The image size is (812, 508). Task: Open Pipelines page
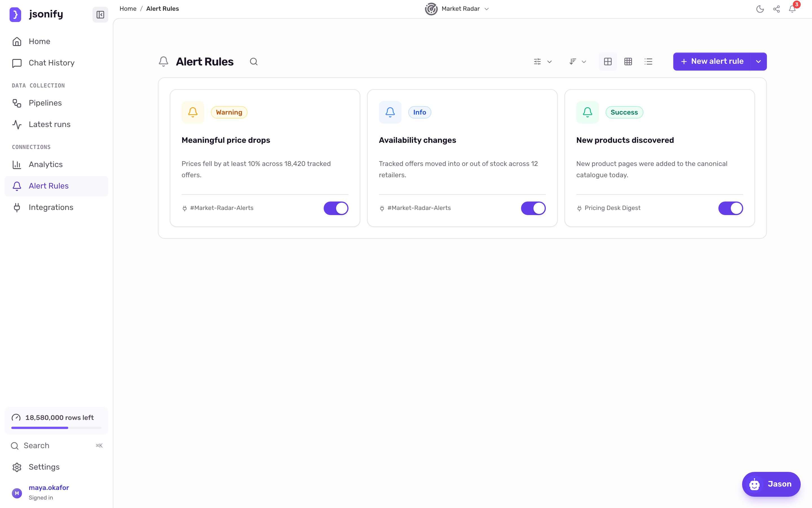pyautogui.click(x=56, y=103)
